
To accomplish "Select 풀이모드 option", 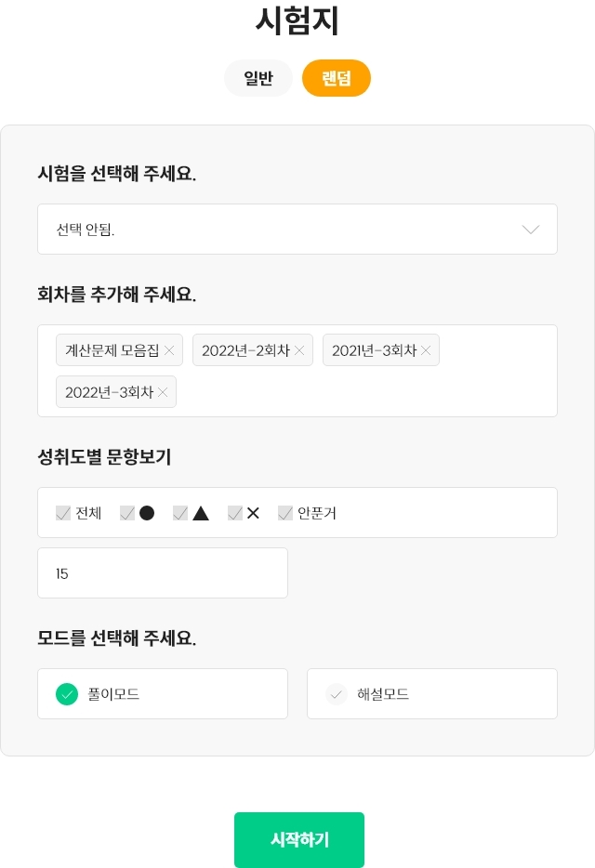I will [x=163, y=693].
